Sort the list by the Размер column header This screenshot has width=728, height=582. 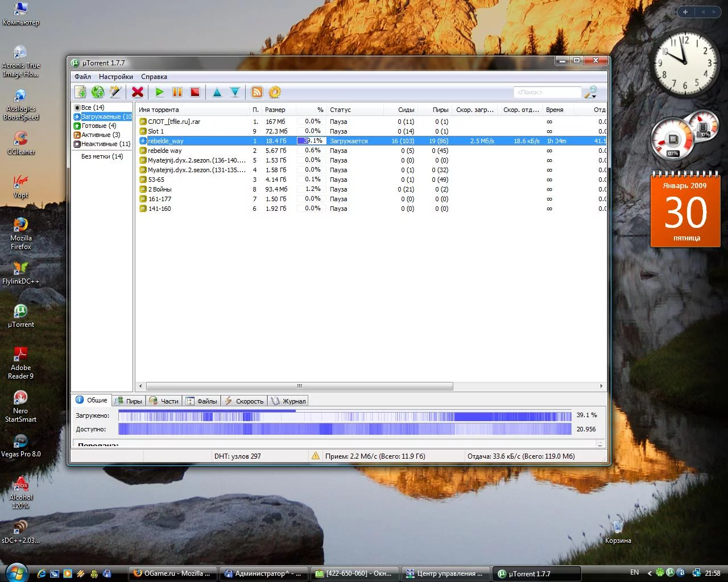pos(275,110)
